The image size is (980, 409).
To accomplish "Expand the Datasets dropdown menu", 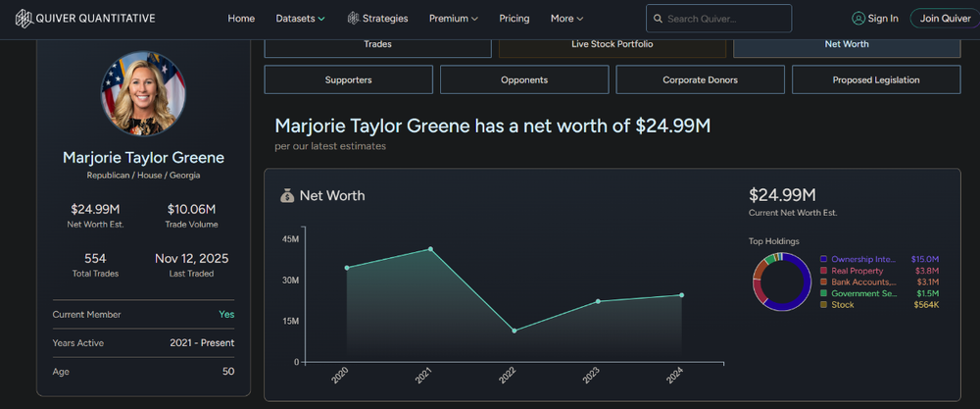I will [300, 19].
